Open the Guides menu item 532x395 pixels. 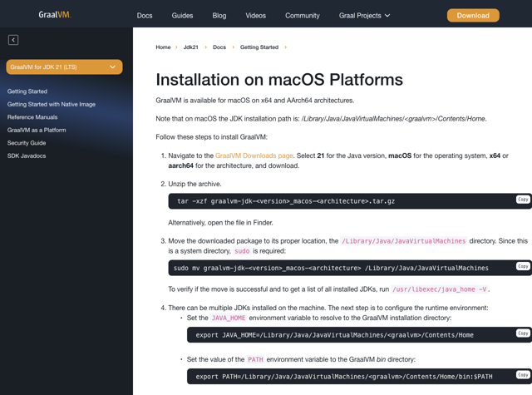tap(182, 16)
